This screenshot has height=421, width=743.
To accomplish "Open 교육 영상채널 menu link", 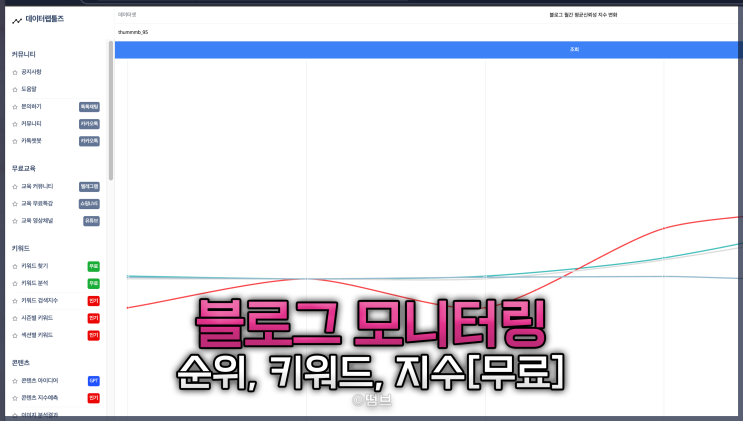I will tap(37, 221).
